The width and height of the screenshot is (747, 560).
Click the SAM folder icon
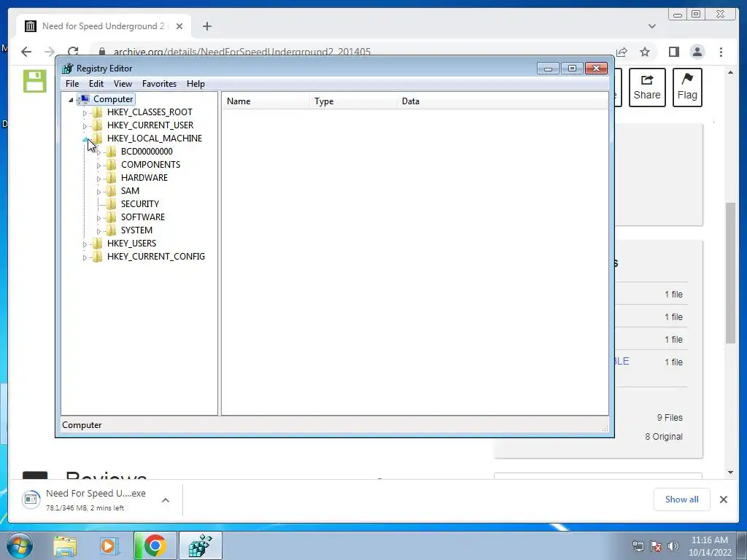coord(112,191)
